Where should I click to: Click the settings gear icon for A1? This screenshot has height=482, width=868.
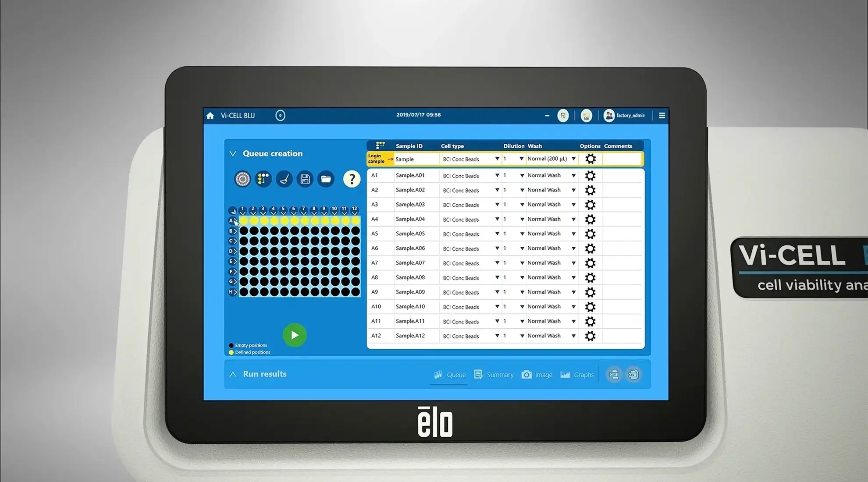click(x=590, y=175)
